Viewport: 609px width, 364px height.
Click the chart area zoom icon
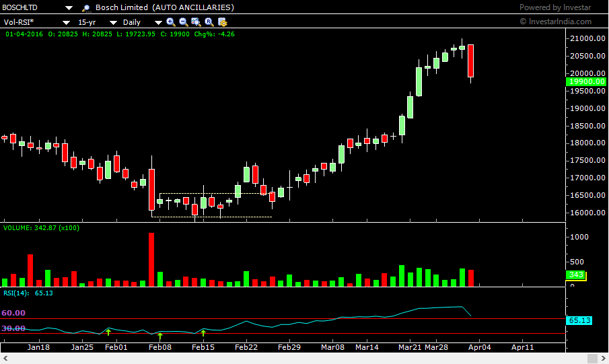click(196, 22)
